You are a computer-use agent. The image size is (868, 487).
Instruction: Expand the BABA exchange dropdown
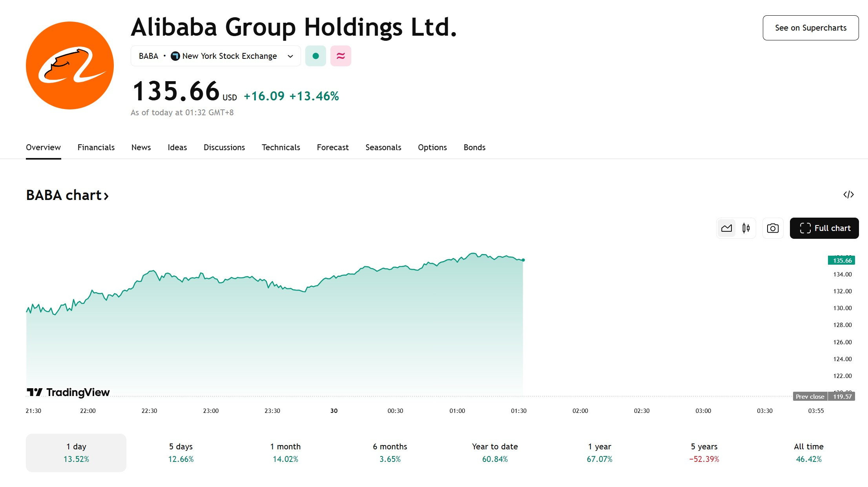290,56
